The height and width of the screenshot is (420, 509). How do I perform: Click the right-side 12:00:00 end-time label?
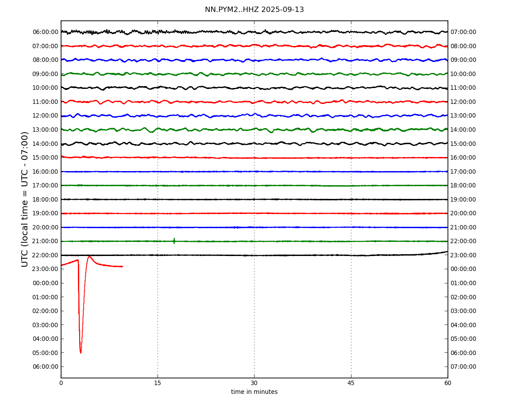[x=463, y=102]
